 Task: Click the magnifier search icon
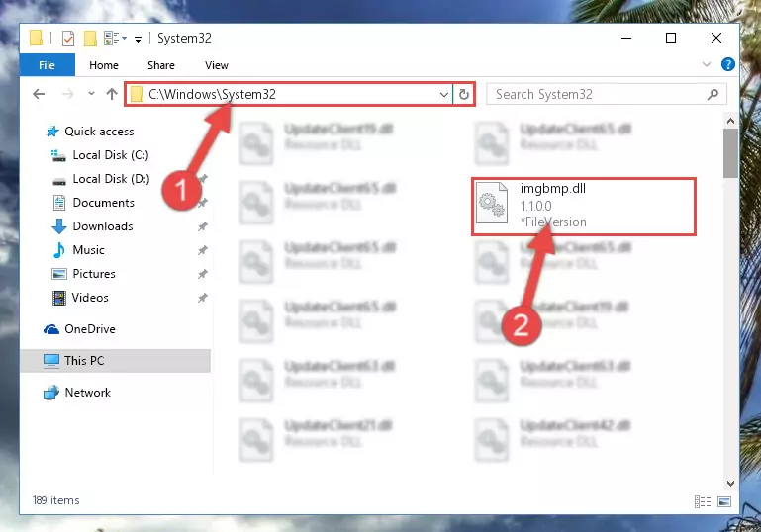[713, 94]
